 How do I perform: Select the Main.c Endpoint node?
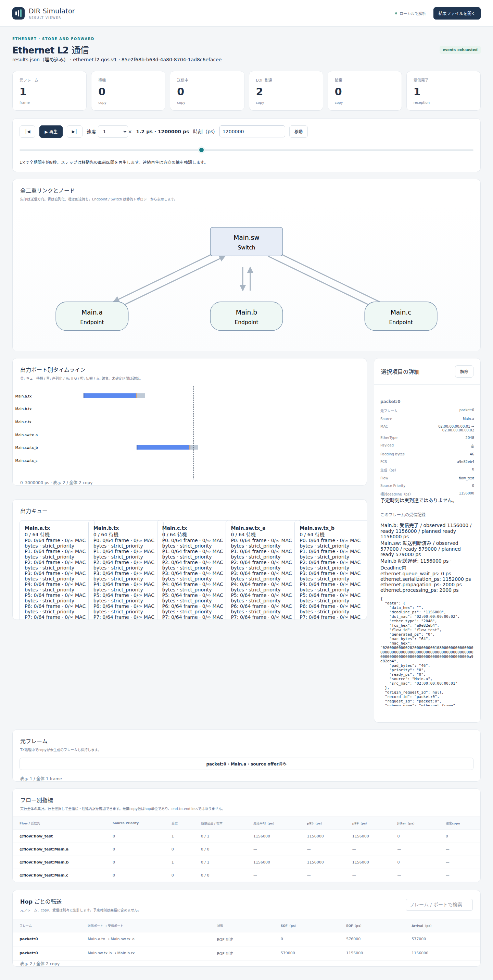[401, 316]
